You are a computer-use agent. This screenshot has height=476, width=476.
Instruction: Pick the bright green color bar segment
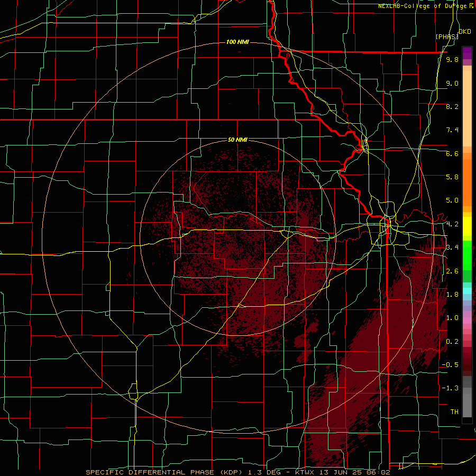tap(467, 255)
